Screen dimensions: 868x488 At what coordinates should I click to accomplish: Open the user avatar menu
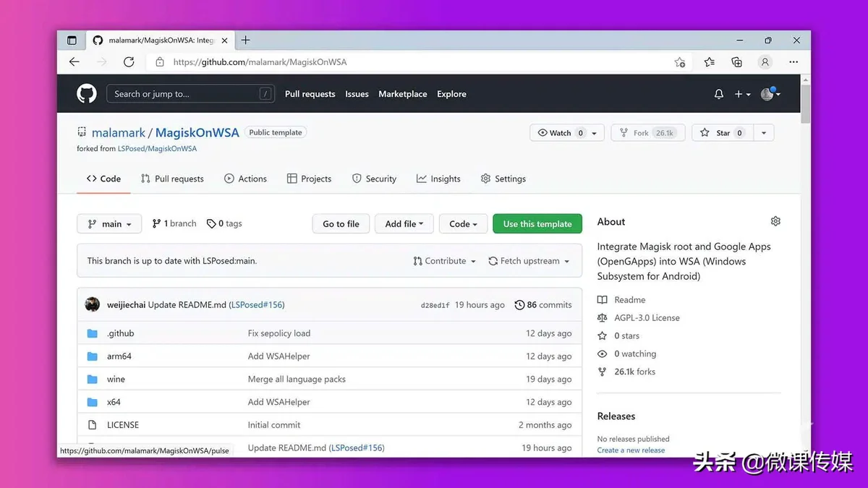770,94
